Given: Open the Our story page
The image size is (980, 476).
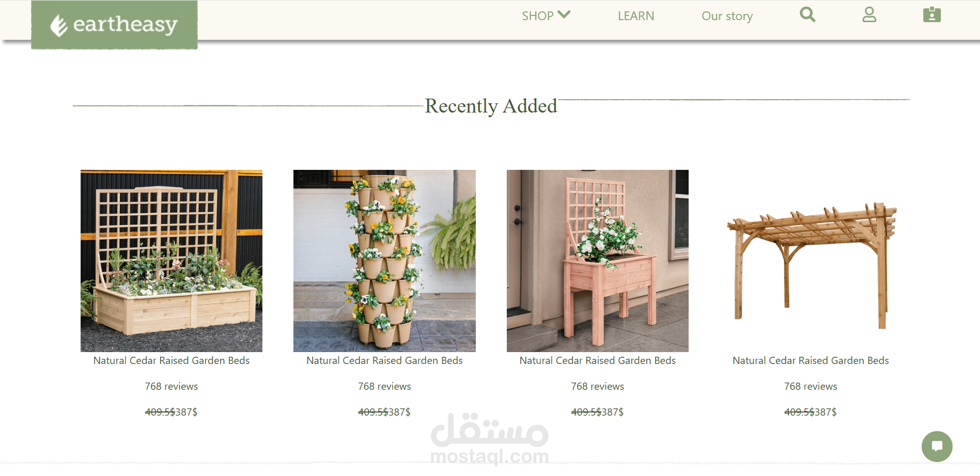Looking at the screenshot, I should 727,16.
